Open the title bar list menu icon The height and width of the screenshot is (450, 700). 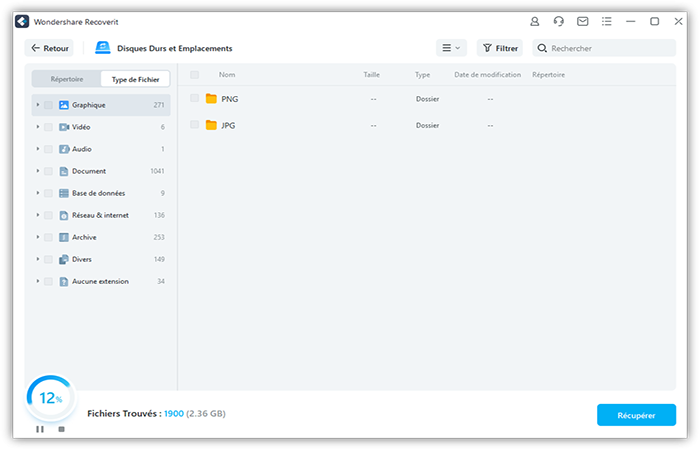click(x=606, y=21)
